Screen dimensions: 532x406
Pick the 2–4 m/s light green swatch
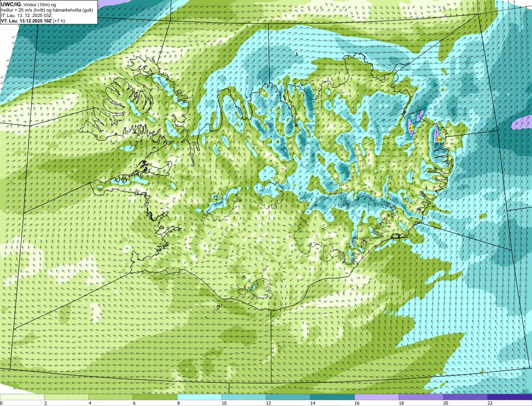click(x=66, y=397)
